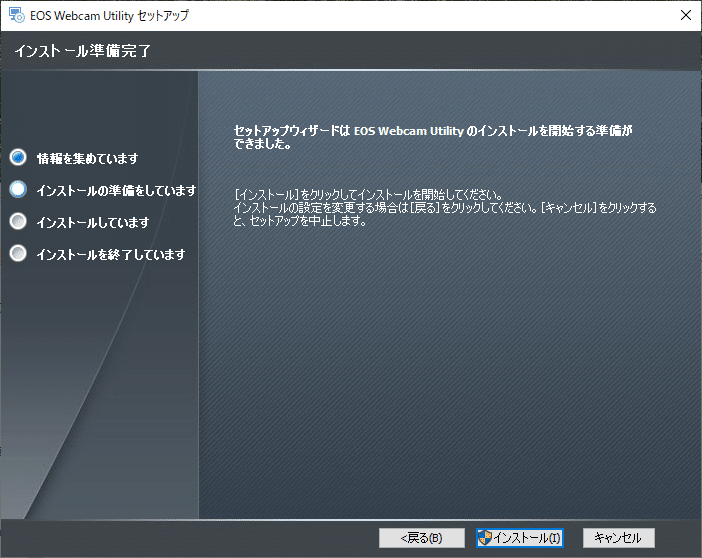Click the インストールを終了しています step label
Image resolution: width=702 pixels, height=558 pixels.
tap(111, 254)
